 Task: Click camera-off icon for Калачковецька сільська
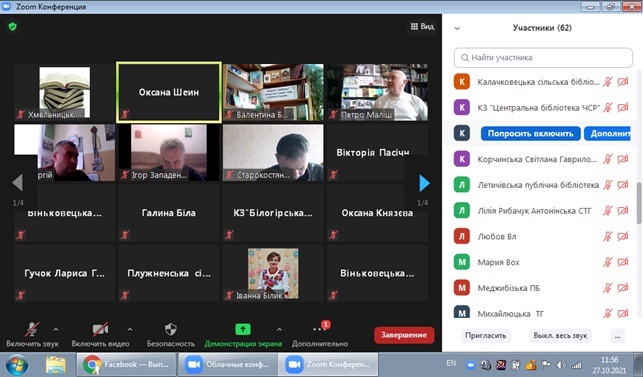[x=622, y=82]
